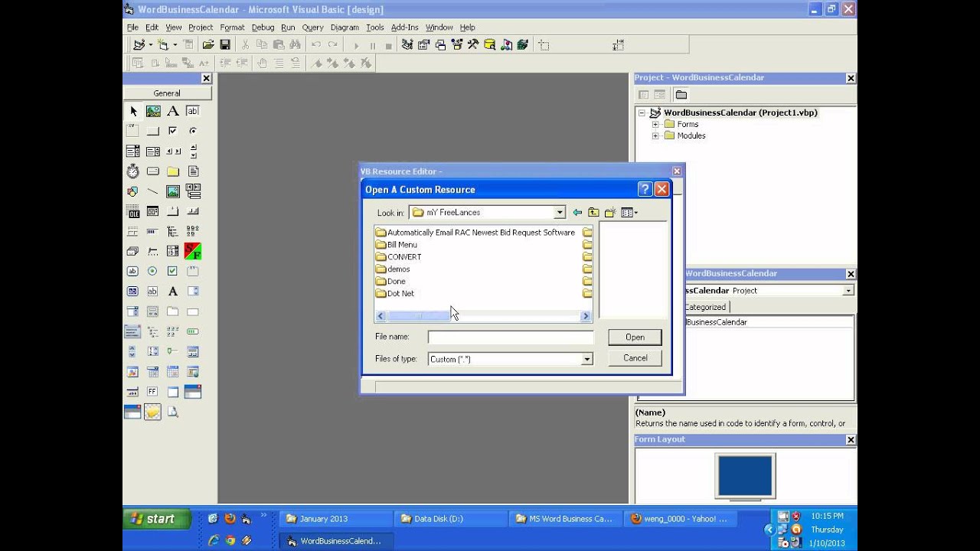The height and width of the screenshot is (551, 980).
Task: Switch to January 2013 taskbar window
Action: tap(335, 519)
